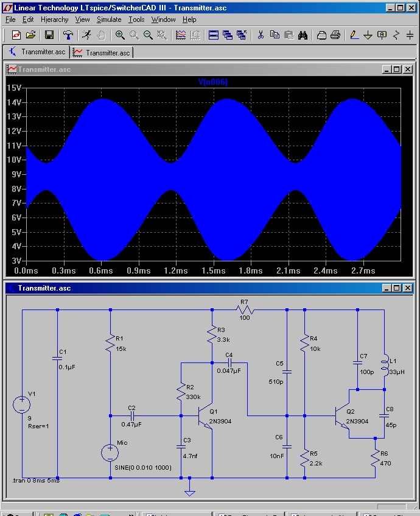Viewport: 420px width, 516px height.
Task: Open the Window menu
Action: [x=164, y=19]
